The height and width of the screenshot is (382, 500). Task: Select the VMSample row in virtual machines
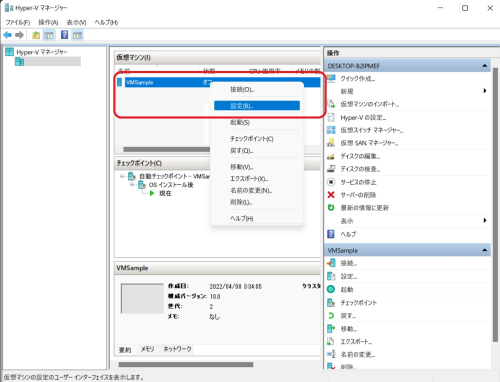(x=218, y=82)
